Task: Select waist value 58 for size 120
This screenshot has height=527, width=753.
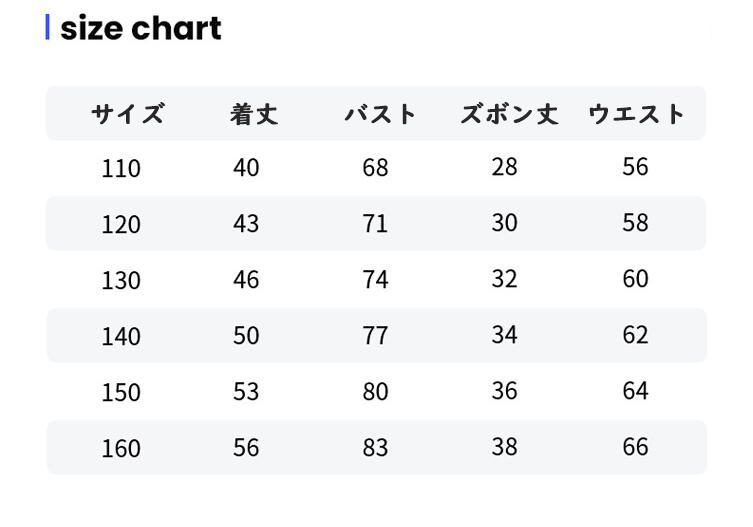Action: pyautogui.click(x=635, y=223)
